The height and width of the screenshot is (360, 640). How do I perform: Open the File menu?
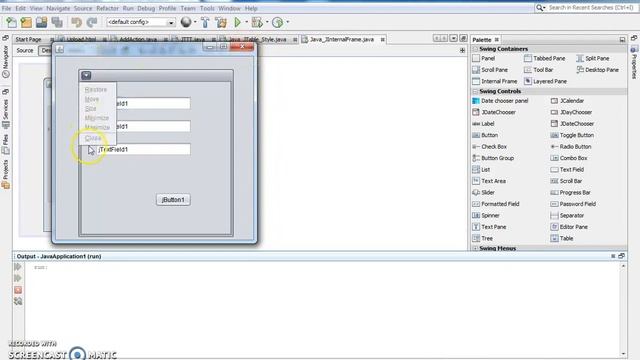point(7,8)
